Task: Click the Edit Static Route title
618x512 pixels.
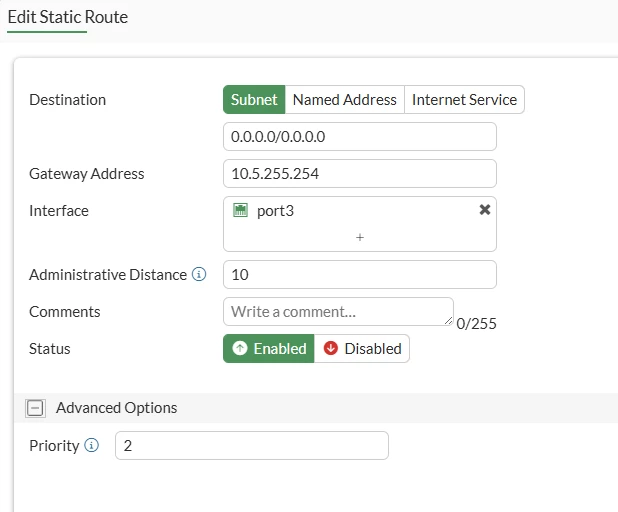Action: [68, 17]
